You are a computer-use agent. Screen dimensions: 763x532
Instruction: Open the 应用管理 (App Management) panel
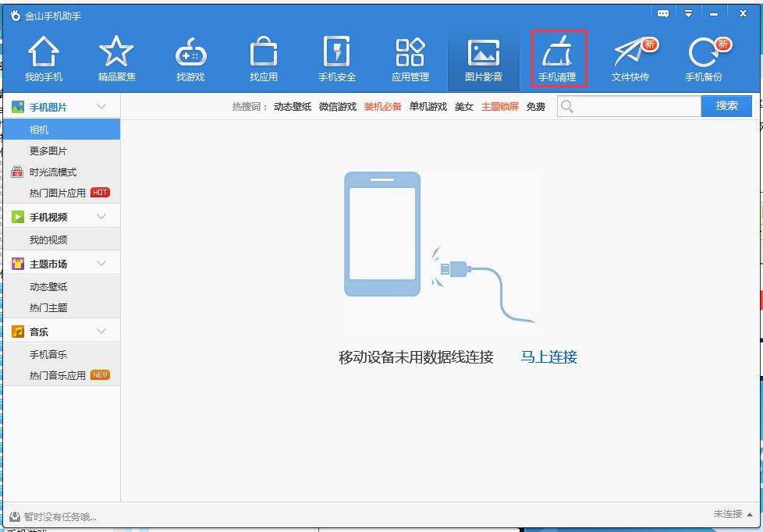pos(410,56)
